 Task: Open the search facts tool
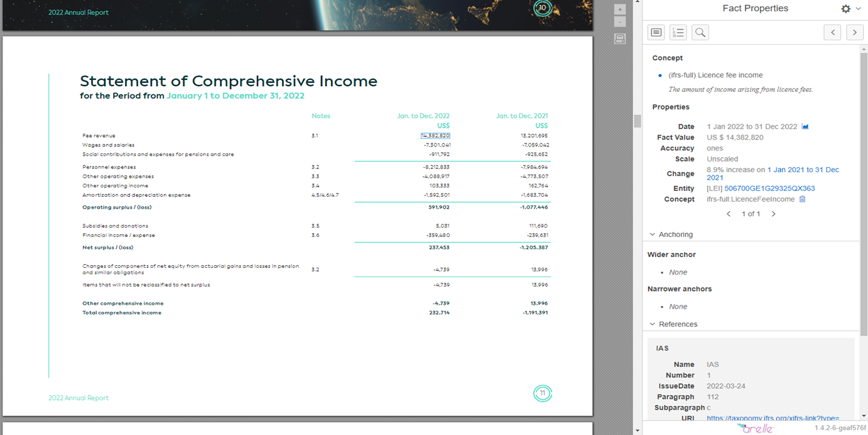(x=700, y=32)
